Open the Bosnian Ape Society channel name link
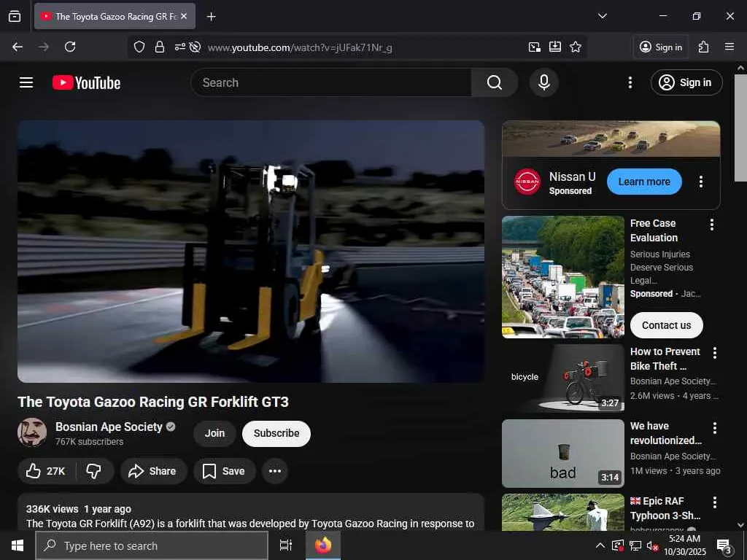Image resolution: width=747 pixels, height=560 pixels. pyautogui.click(x=109, y=427)
